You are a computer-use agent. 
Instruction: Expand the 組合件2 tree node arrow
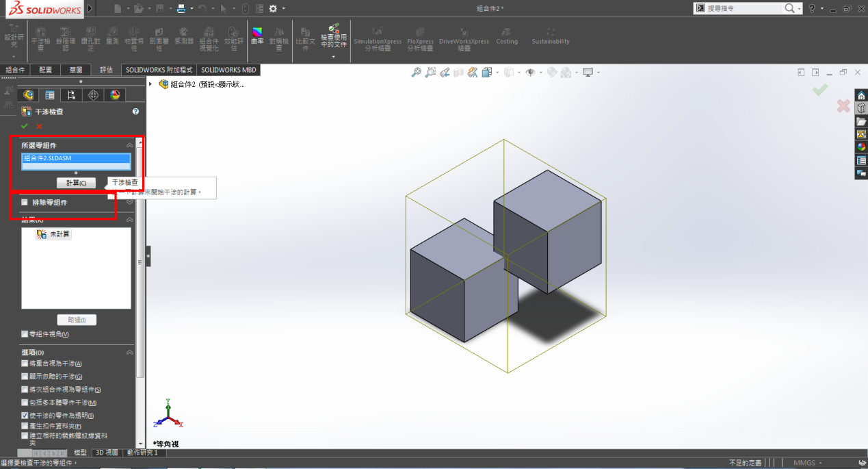click(x=150, y=84)
